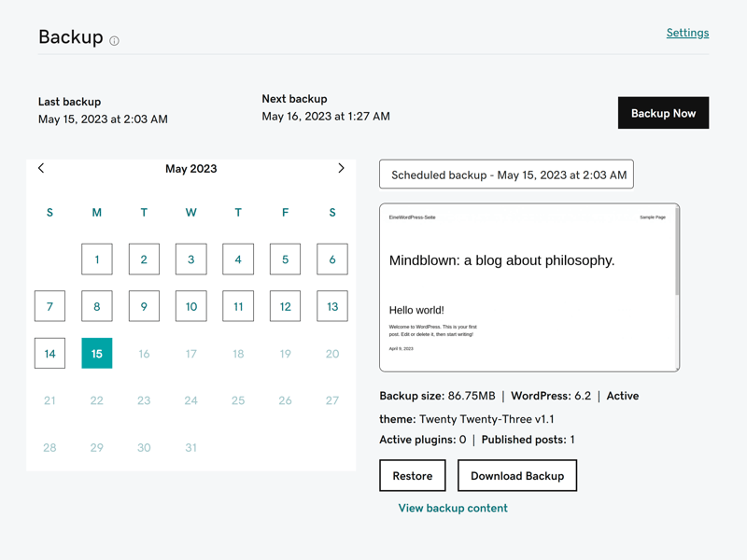This screenshot has width=747, height=560.
Task: Click the site preview thumbnail
Action: pos(529,287)
